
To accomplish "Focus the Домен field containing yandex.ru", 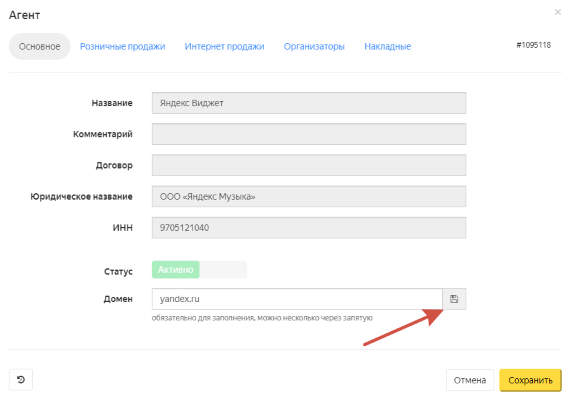I will pos(297,299).
